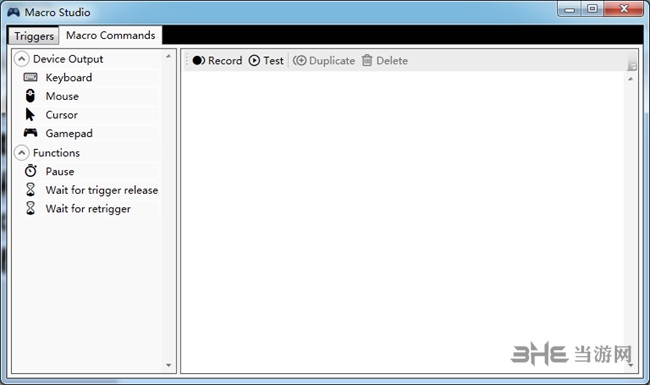Click the Duplicate plus icon

(x=299, y=61)
